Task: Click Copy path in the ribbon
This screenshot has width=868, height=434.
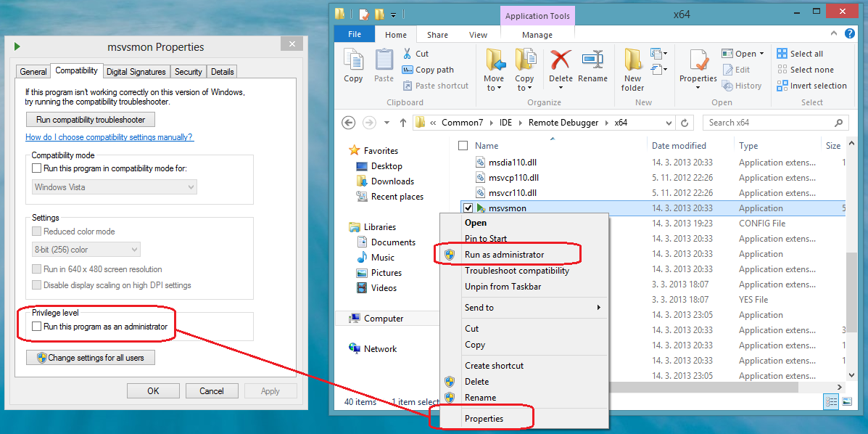Action: [x=427, y=70]
